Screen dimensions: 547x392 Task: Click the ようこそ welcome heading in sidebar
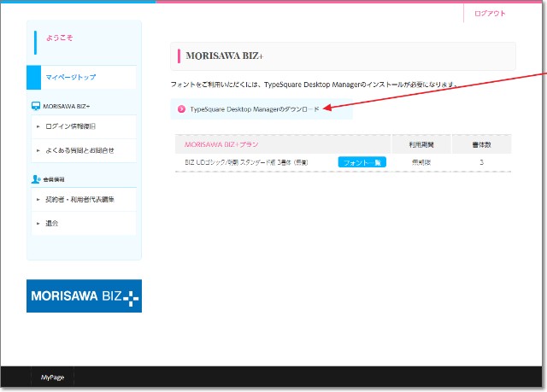(58, 38)
